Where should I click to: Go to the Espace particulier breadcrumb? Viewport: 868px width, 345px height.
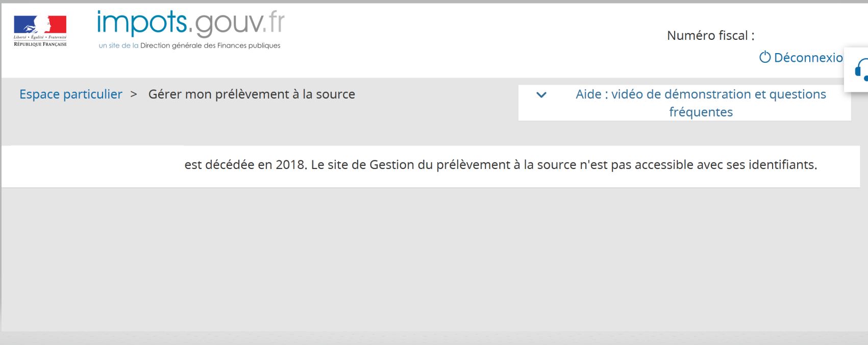coord(71,94)
